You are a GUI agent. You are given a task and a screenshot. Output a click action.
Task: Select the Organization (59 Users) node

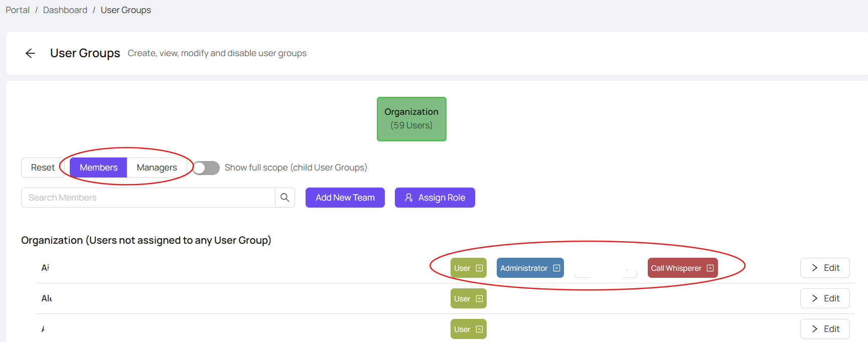click(x=411, y=119)
